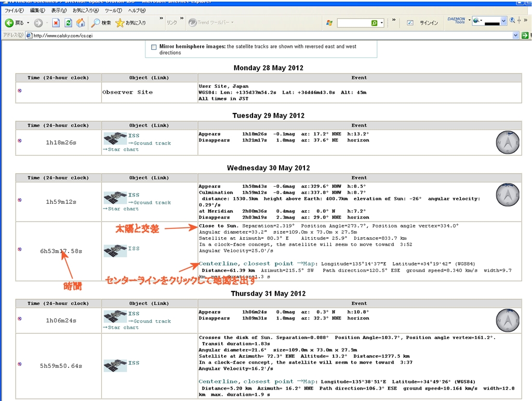532x401 pixels.
Task: Click the time value 1h18m26s
Action: [x=61, y=143]
